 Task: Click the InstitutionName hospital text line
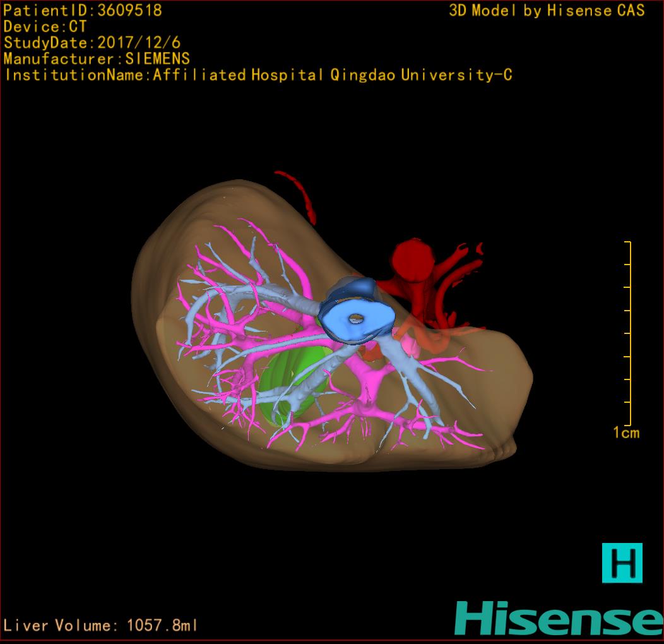(258, 75)
